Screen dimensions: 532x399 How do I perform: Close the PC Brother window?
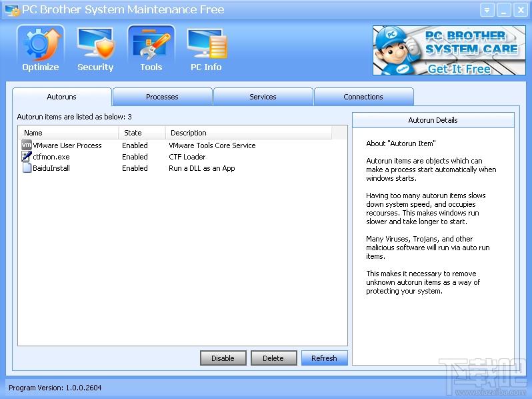coord(521,10)
